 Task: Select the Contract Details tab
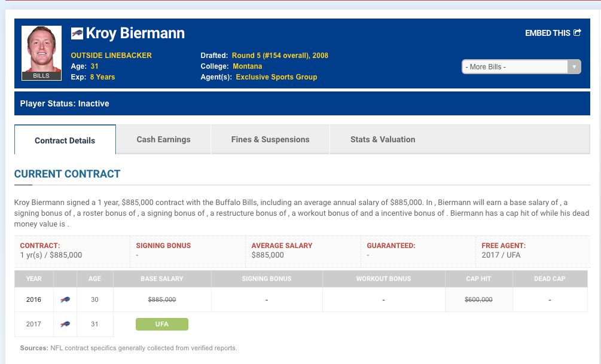pyautogui.click(x=65, y=140)
